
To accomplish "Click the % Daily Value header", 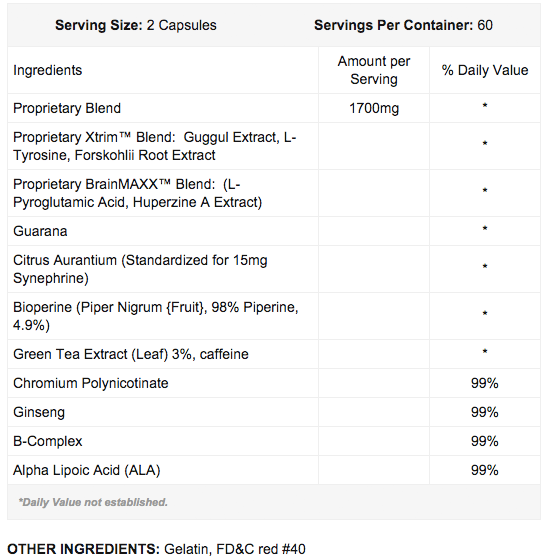I will (485, 70).
